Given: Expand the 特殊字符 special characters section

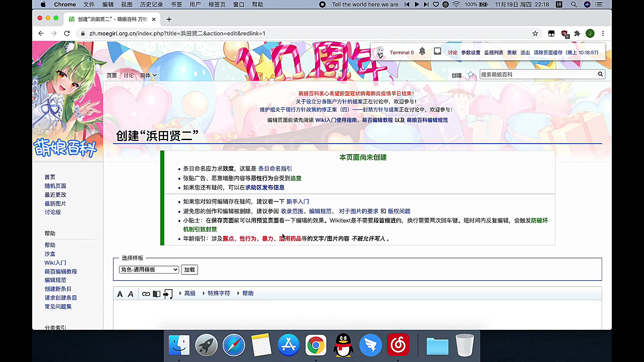Looking at the screenshot, I should click(218, 293).
